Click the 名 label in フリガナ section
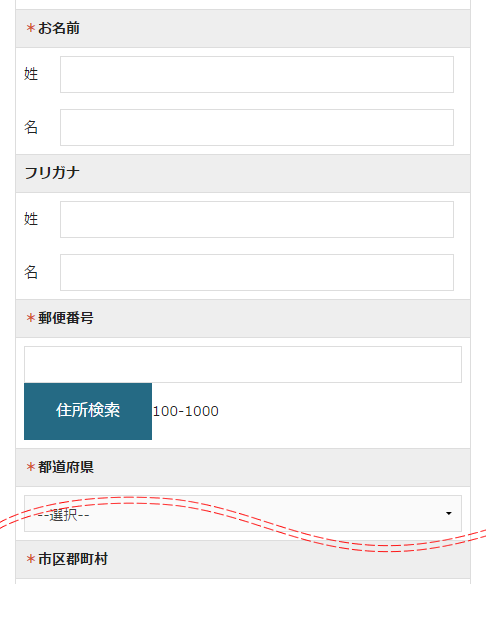486x637 pixels. point(31,272)
